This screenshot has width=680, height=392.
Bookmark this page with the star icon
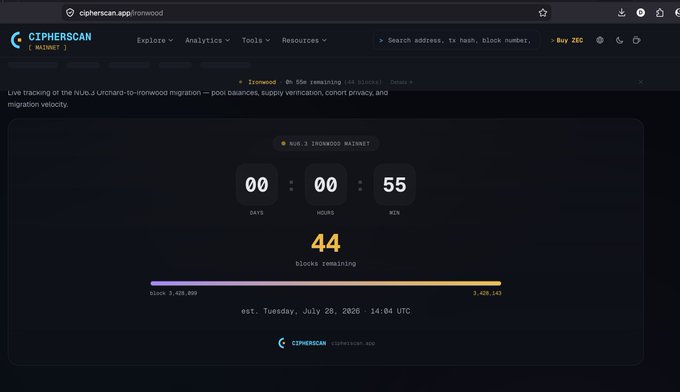point(543,13)
